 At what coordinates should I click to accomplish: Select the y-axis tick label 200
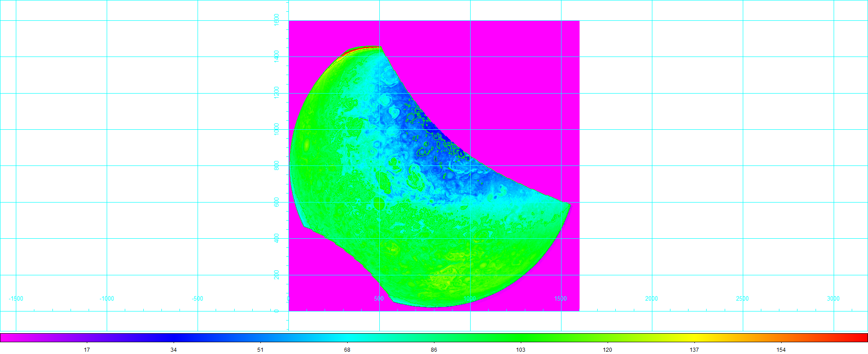(x=277, y=275)
